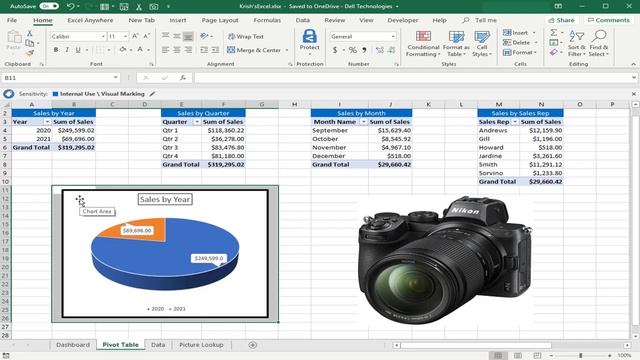Click Align Right icon
The height and width of the screenshot is (360, 640).
tap(188, 50)
